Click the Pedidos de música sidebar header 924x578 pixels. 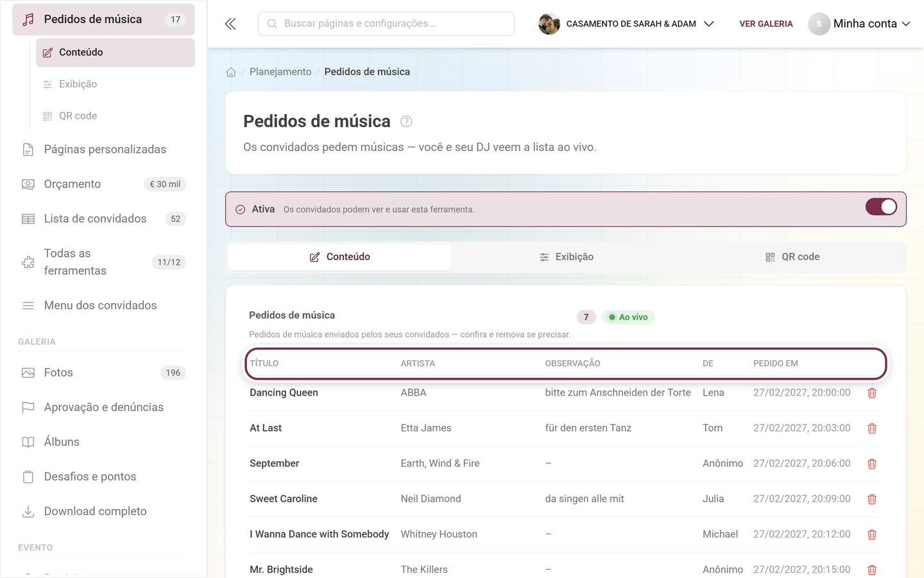click(103, 19)
